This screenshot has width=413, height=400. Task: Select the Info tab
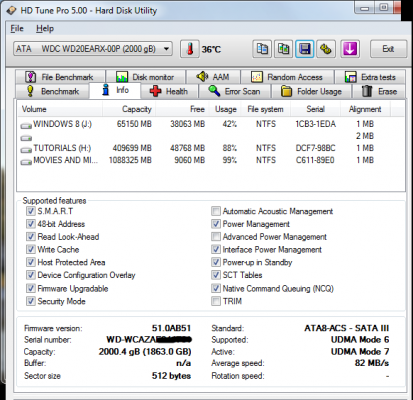[115, 90]
